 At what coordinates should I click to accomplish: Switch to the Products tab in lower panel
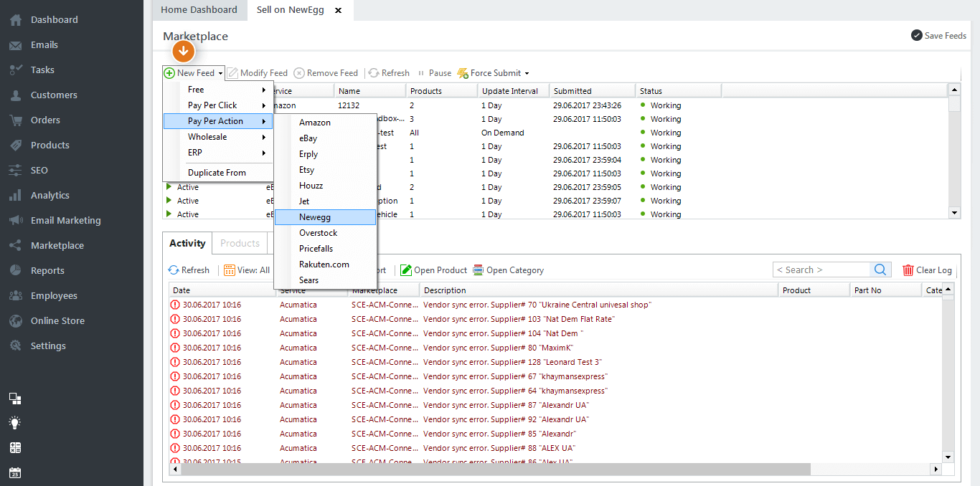(x=240, y=244)
